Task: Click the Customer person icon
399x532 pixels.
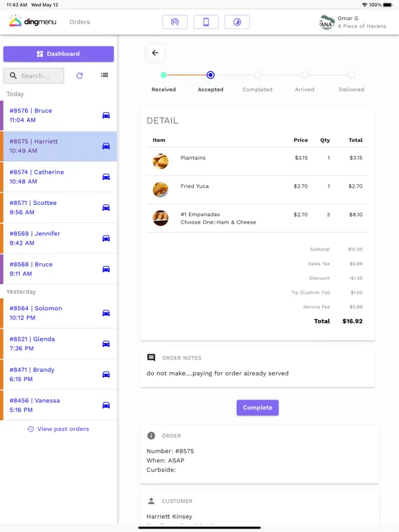Action: pyautogui.click(x=151, y=501)
